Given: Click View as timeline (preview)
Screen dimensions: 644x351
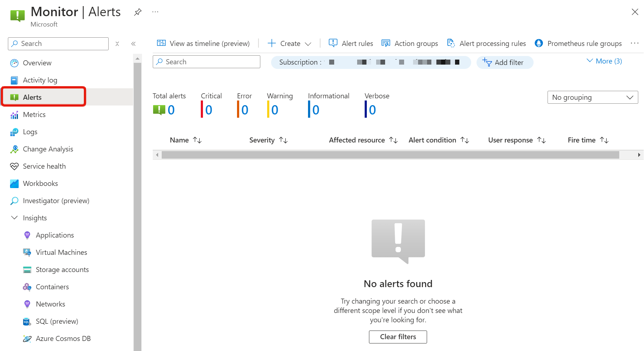Looking at the screenshot, I should pyautogui.click(x=203, y=43).
